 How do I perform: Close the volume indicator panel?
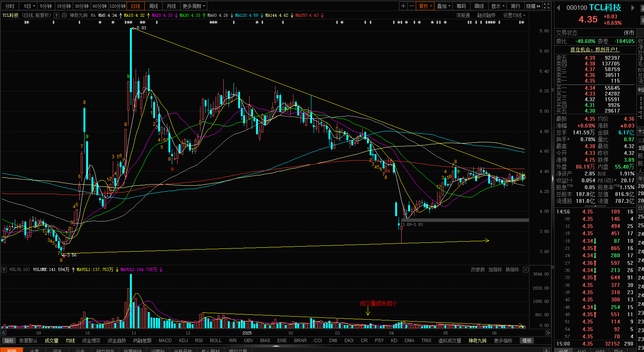525,269
